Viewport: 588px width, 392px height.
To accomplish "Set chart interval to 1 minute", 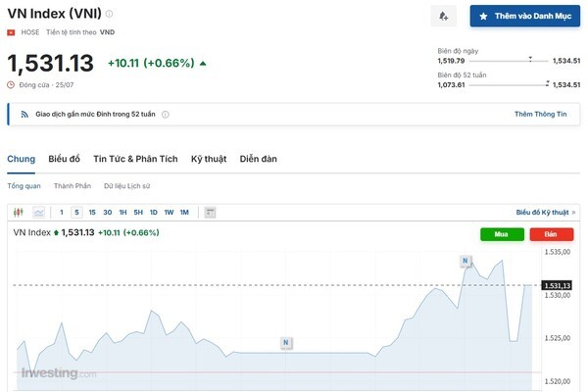I will 62,213.
